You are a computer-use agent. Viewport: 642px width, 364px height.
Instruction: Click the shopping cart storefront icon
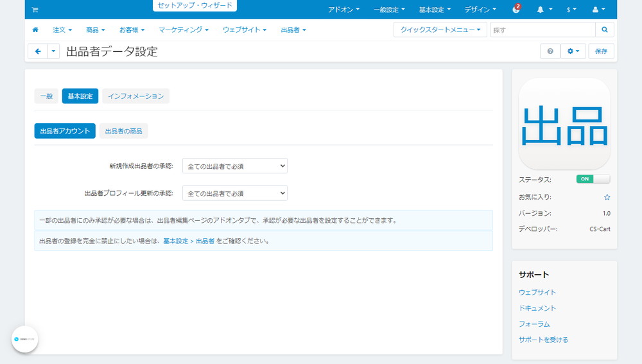pos(35,10)
